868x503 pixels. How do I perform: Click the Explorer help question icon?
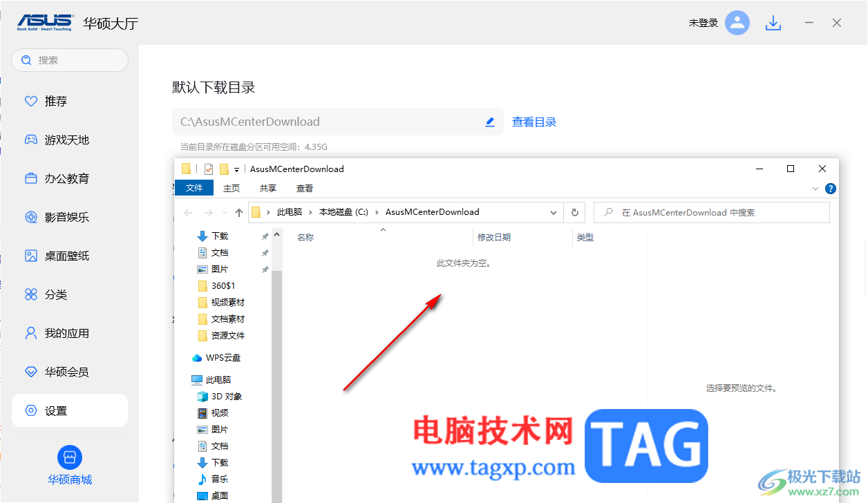[x=831, y=188]
